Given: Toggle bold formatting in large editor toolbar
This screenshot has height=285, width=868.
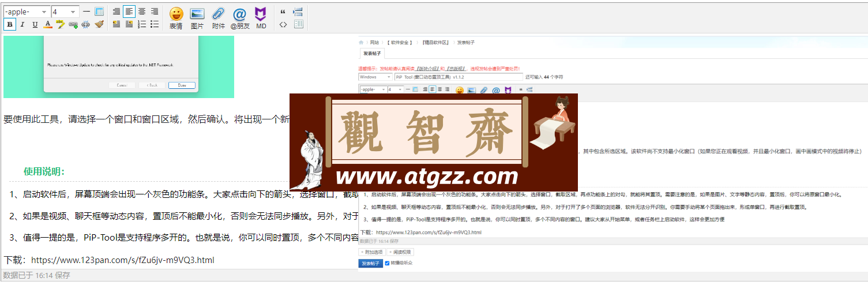Looking at the screenshot, I should pyautogui.click(x=10, y=24).
